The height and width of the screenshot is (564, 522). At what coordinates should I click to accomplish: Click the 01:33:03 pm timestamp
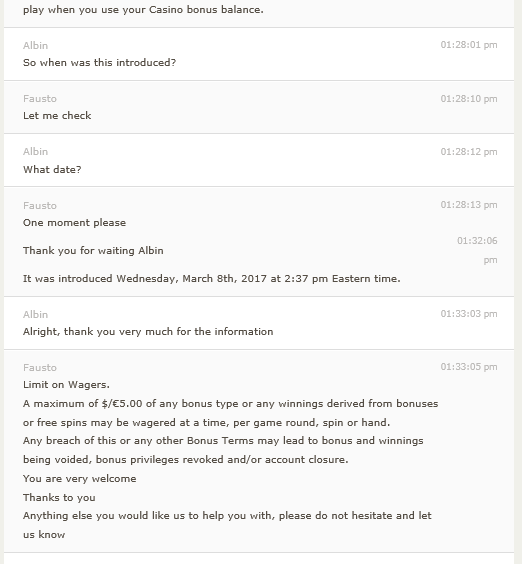[469, 314]
